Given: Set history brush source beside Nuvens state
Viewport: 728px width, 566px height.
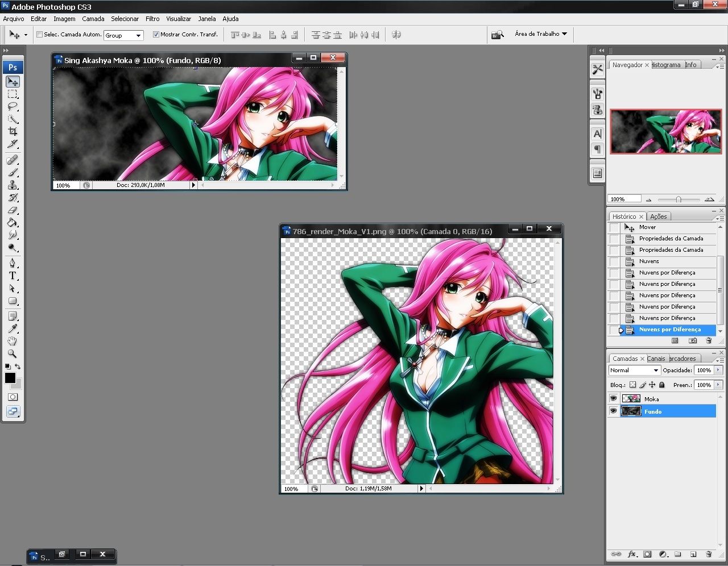Looking at the screenshot, I should click(x=614, y=261).
